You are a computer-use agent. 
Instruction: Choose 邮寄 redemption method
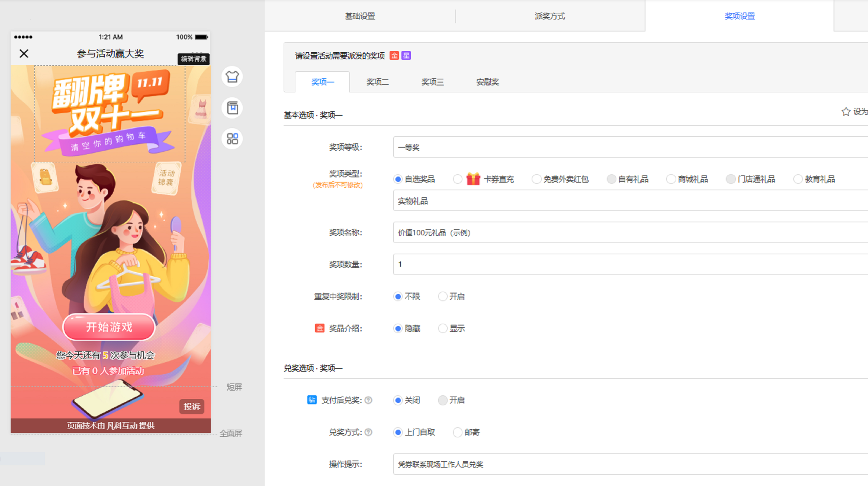click(x=457, y=432)
